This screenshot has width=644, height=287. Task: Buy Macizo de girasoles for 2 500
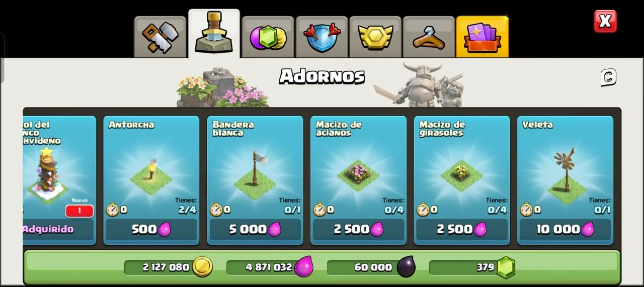(x=462, y=229)
